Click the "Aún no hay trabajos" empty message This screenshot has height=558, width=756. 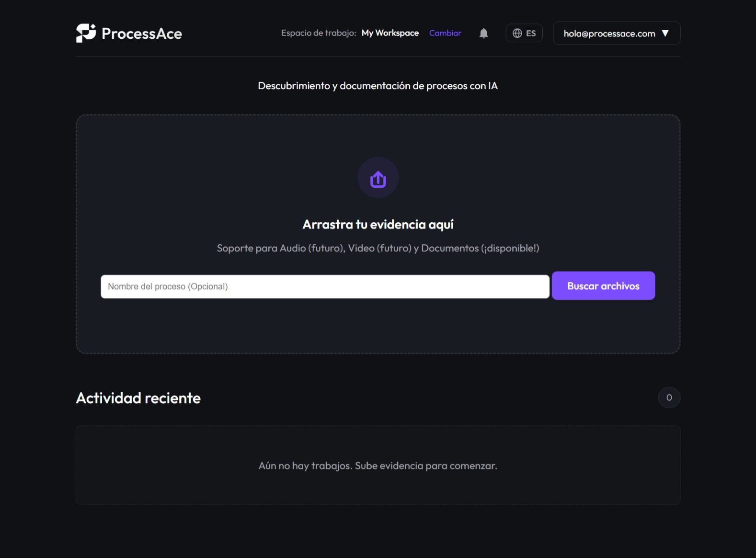378,466
